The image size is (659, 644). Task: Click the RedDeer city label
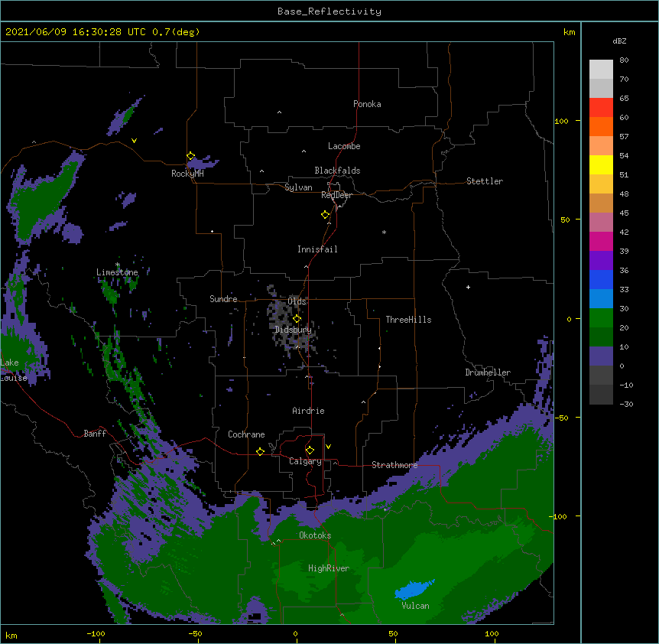point(336,195)
